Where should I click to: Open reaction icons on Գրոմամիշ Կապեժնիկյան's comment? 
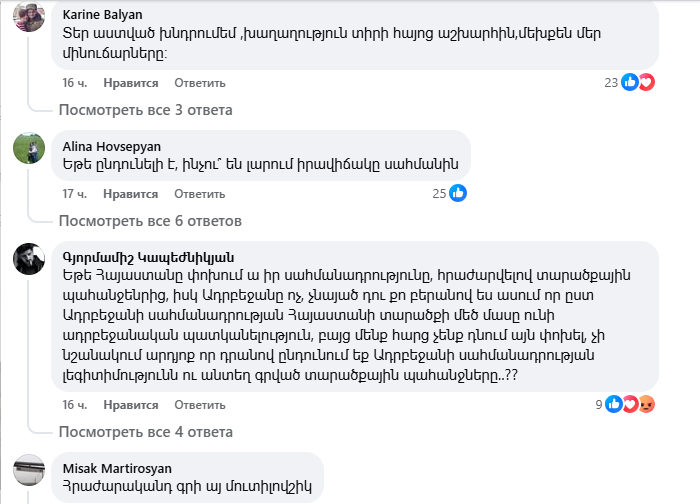click(637, 404)
